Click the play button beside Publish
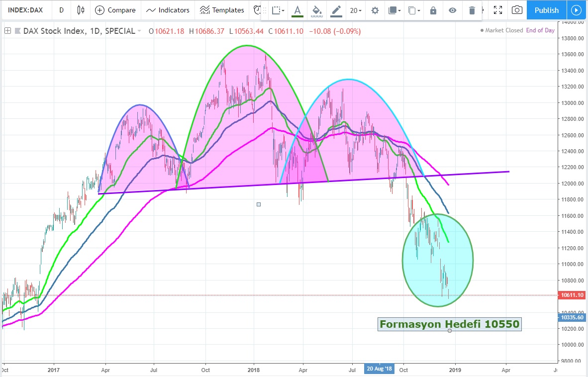 pos(577,10)
